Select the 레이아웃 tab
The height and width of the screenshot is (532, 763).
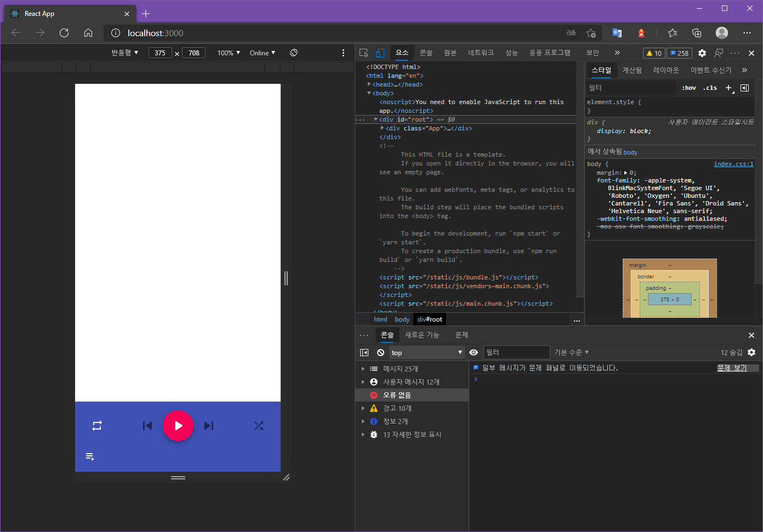pyautogui.click(x=666, y=70)
